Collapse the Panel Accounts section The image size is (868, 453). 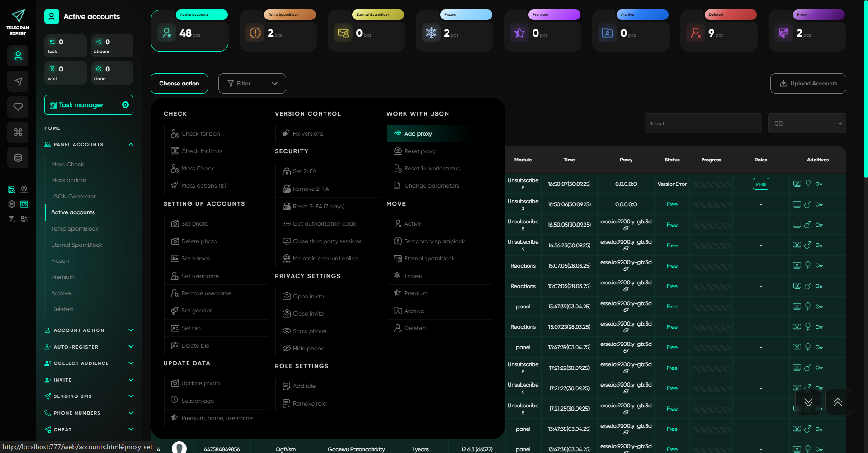click(x=89, y=145)
